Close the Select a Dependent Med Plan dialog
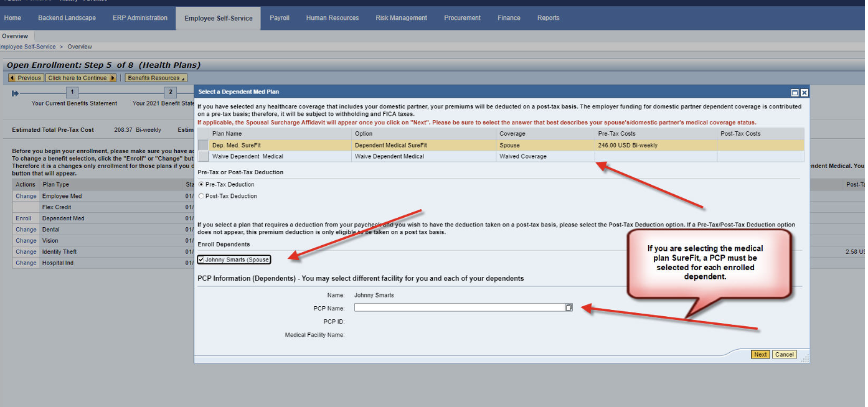Screen dimensions: 868x407 pos(804,93)
